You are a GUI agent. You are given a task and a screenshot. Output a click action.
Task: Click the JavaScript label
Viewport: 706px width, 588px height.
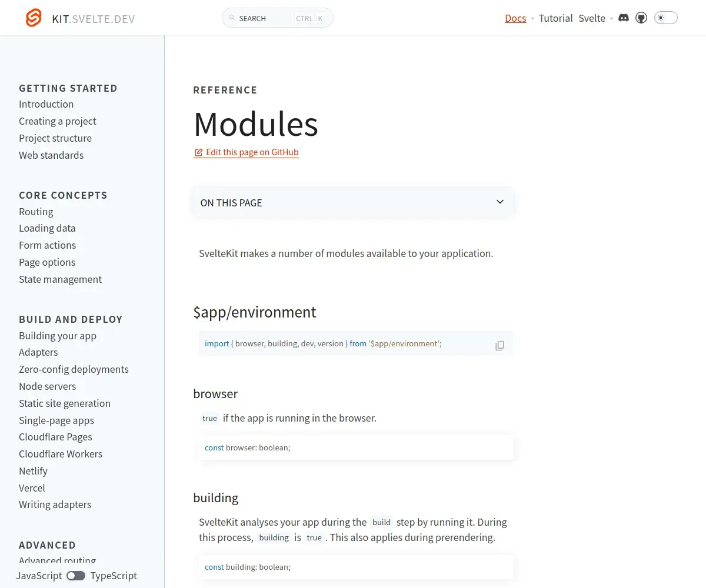39,576
